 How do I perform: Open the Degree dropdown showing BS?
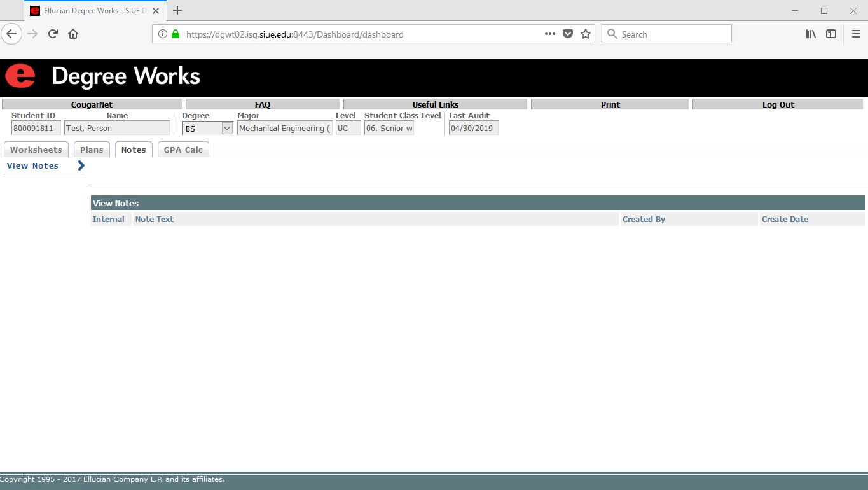click(x=207, y=129)
